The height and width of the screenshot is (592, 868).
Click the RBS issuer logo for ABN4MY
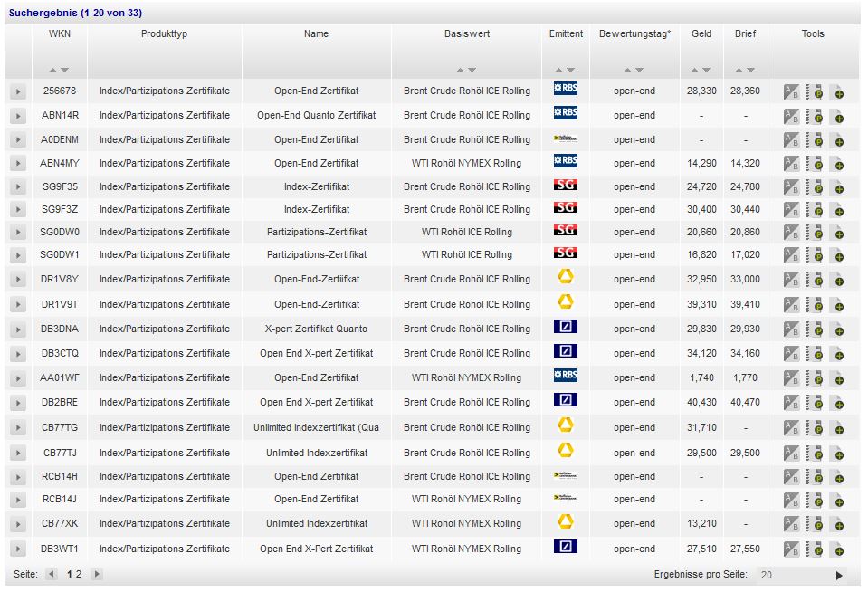tap(565, 161)
